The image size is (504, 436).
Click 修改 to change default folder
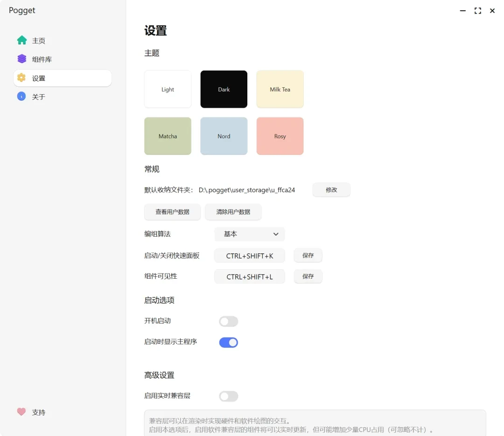pyautogui.click(x=331, y=190)
